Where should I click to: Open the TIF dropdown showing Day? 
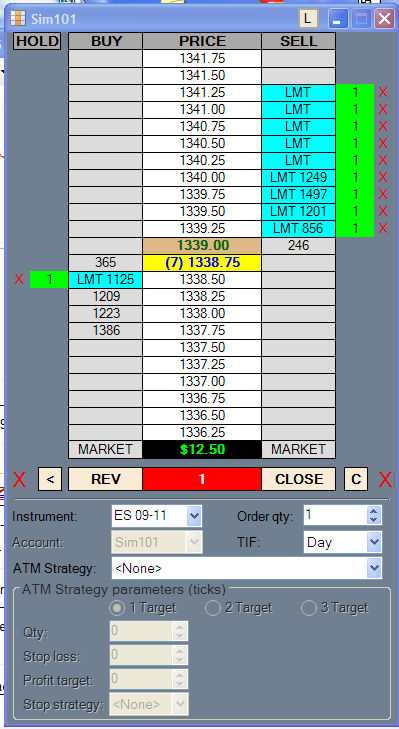tap(373, 542)
